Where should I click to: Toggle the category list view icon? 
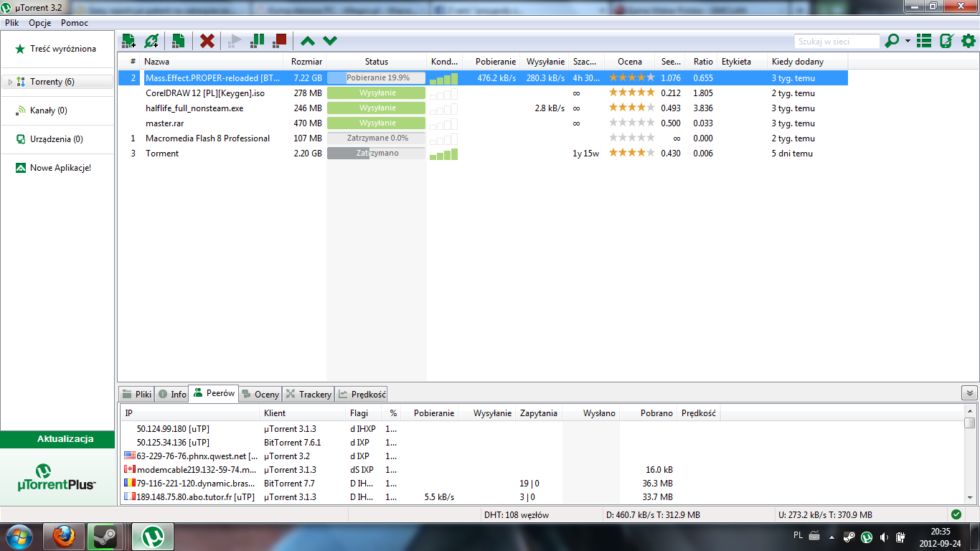coord(924,41)
